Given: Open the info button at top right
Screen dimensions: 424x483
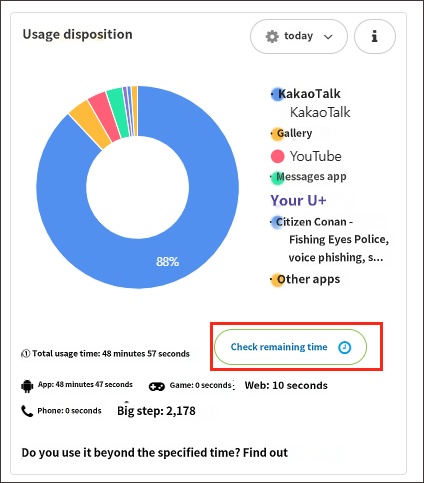Looking at the screenshot, I should 375,36.
